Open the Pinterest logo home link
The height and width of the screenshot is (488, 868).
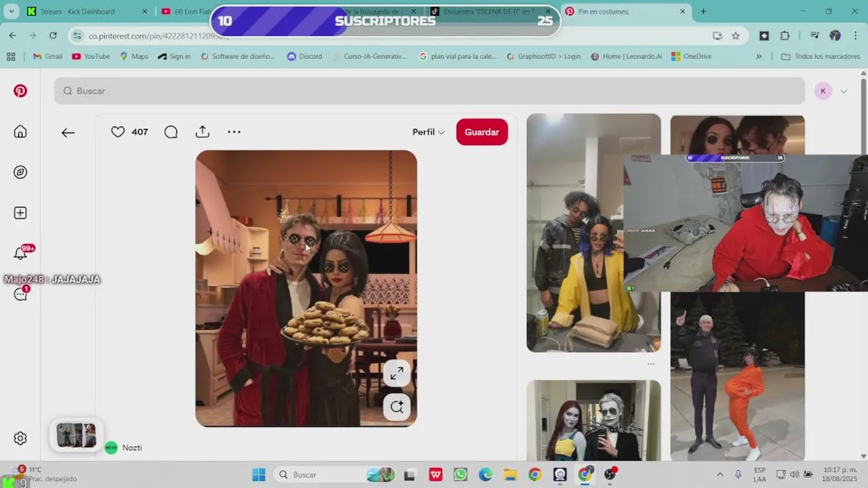pyautogui.click(x=20, y=91)
